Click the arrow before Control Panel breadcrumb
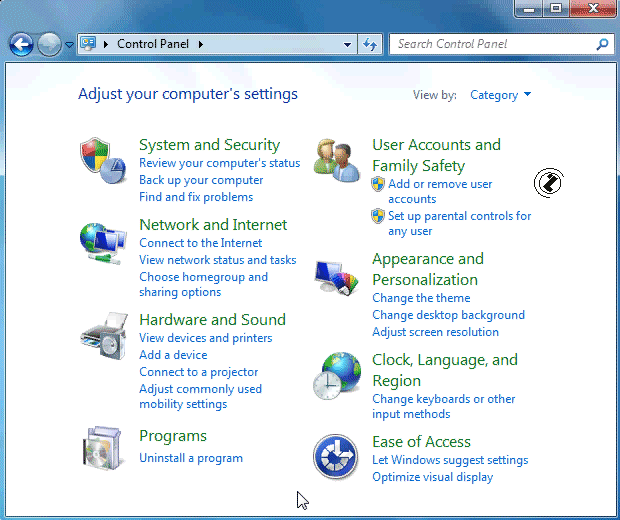620x520 pixels. point(106,44)
